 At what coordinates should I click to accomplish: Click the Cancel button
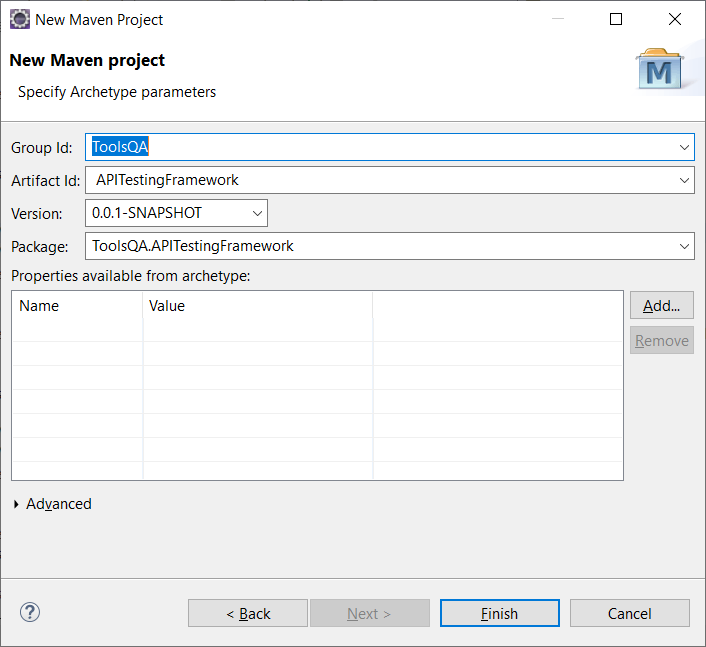coord(630,613)
